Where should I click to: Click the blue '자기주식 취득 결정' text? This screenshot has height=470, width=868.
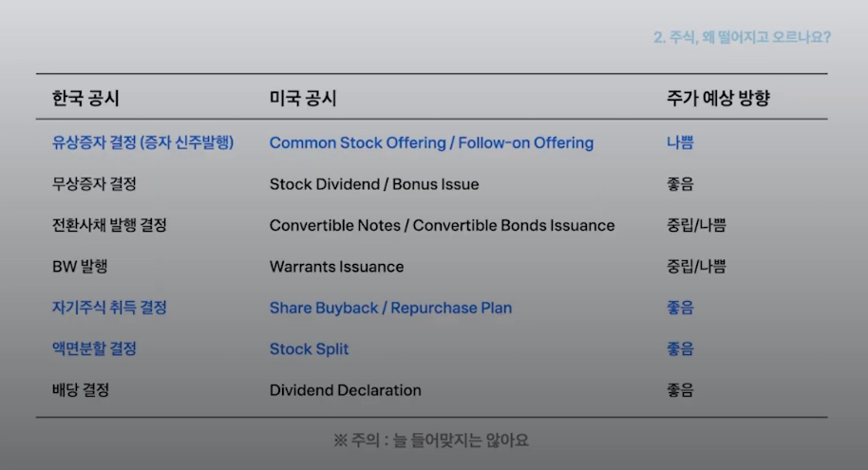pyautogui.click(x=109, y=308)
